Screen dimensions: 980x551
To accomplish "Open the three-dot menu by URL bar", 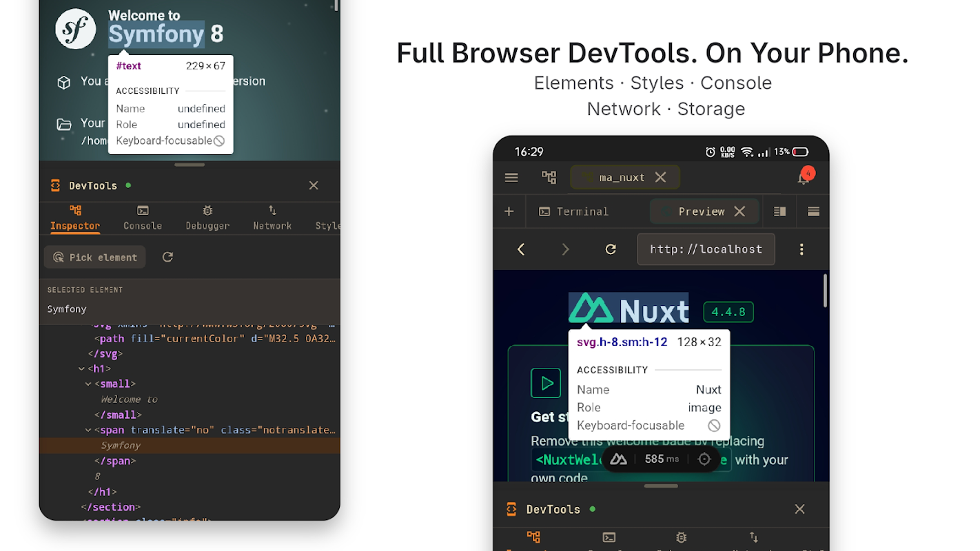I will click(802, 249).
